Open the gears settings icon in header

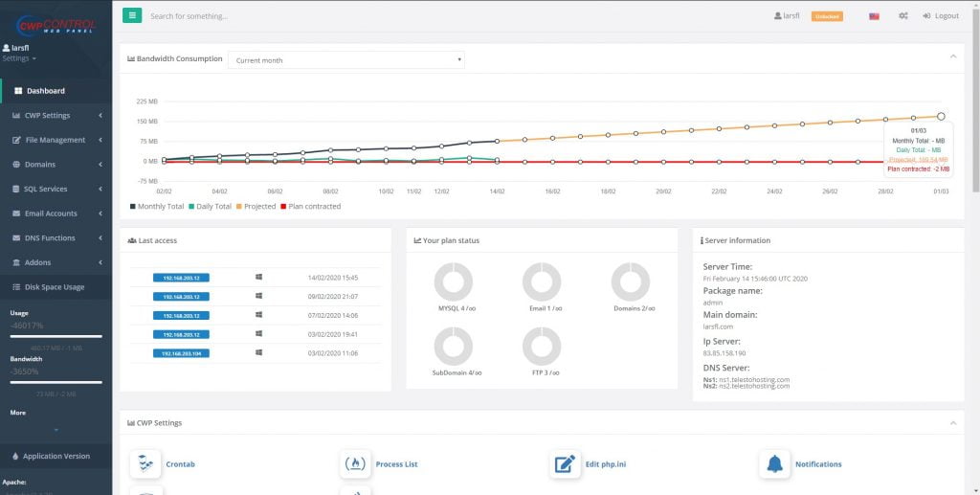click(903, 16)
